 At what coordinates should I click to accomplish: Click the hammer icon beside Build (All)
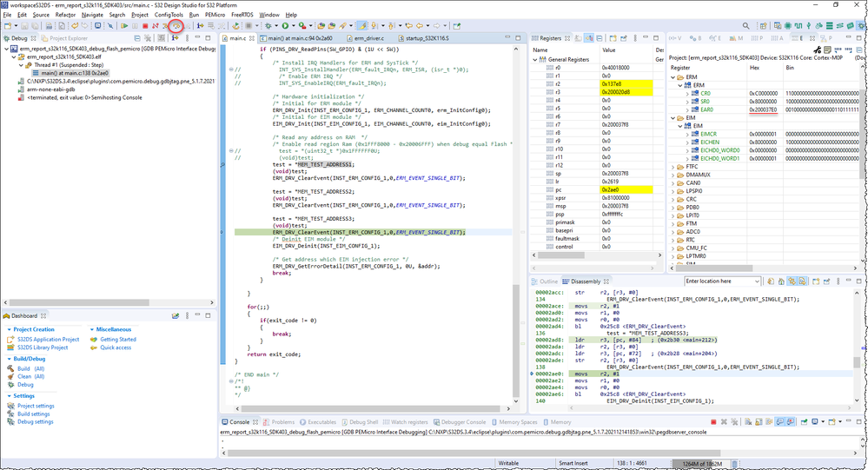[x=11, y=368]
